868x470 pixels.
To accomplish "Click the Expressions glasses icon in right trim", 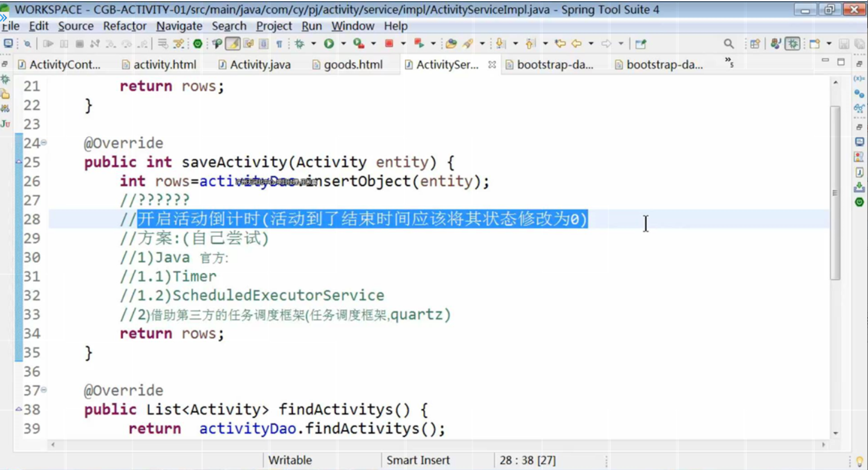I will click(859, 109).
